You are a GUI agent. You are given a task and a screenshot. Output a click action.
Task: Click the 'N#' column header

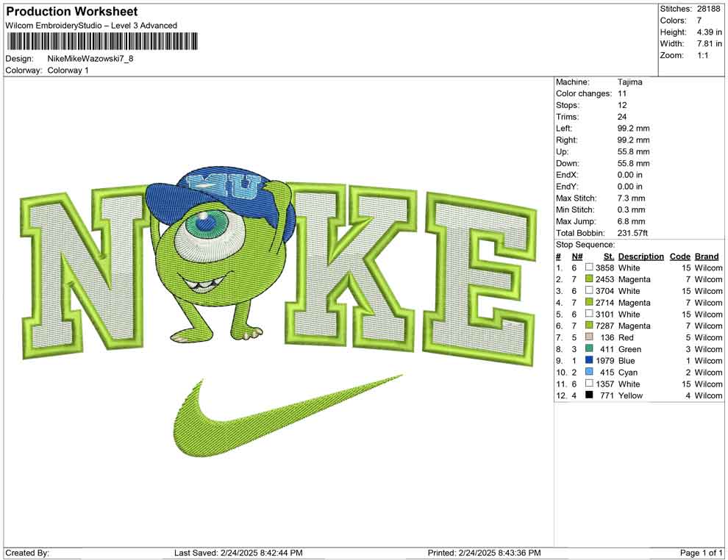577,256
